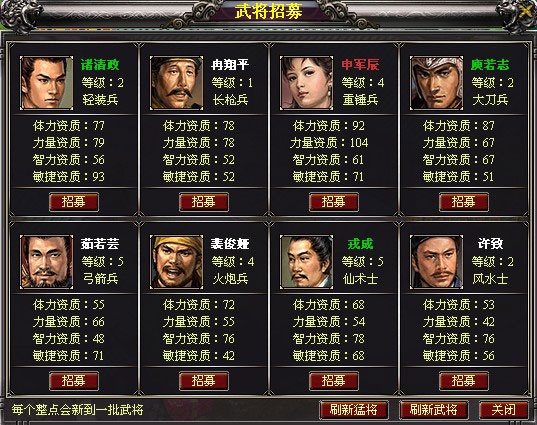
Task: Select the helmeted general 庾若志 portrait
Action: [436, 83]
